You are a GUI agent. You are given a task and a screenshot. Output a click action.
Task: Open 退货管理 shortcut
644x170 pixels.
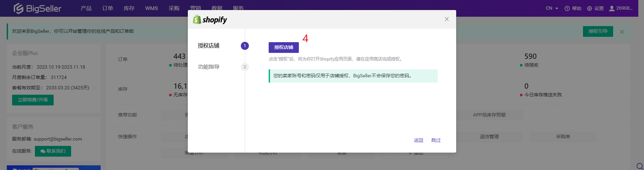coord(489,137)
